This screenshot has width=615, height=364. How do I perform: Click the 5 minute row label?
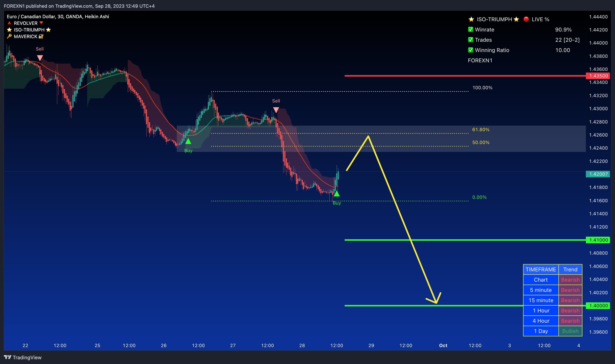click(x=541, y=290)
